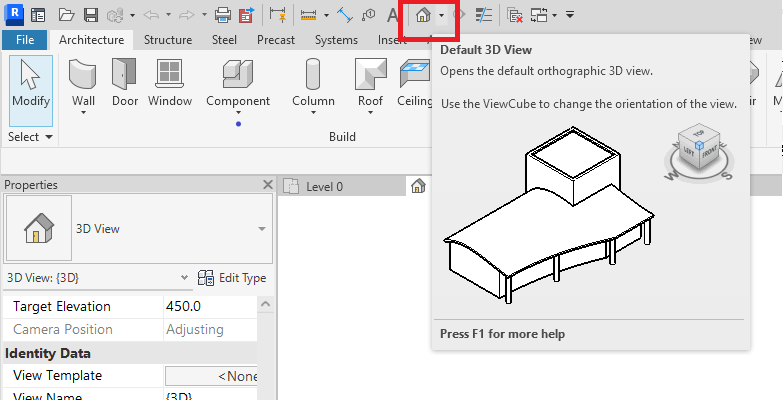Click the Identity Data section header
Image resolution: width=783 pixels, height=400 pixels.
[x=130, y=354]
